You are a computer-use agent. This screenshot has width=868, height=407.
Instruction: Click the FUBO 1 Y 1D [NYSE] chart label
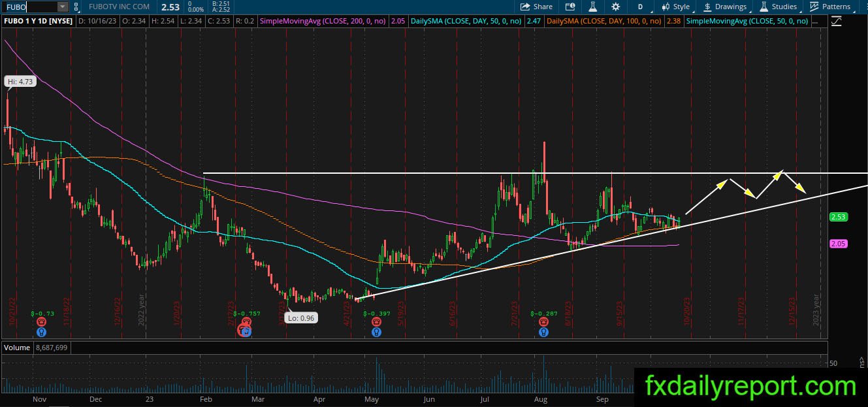coord(38,21)
